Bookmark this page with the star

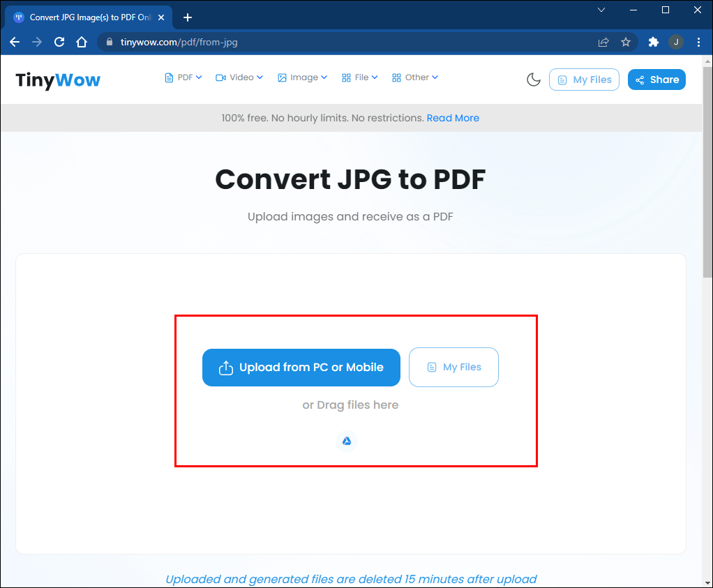[626, 43]
